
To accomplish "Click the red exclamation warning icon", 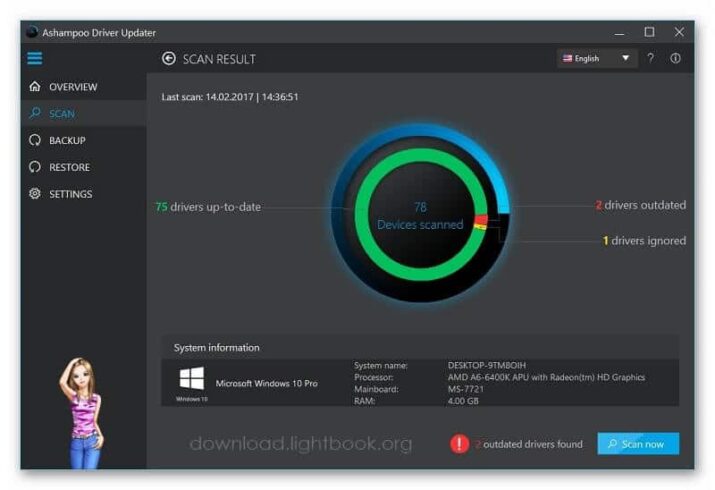I will [x=459, y=444].
